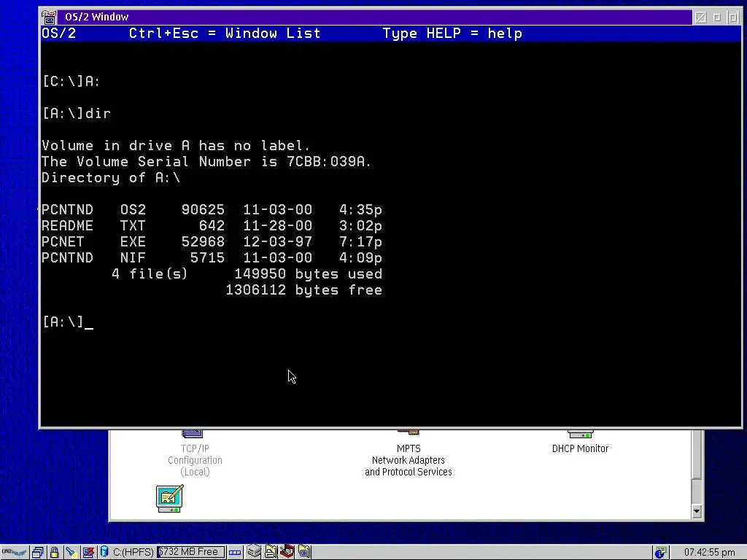Click the background folder's vertical scrollbar thumb
Image resolution: width=747 pixels, height=560 pixels.
pyautogui.click(x=697, y=455)
